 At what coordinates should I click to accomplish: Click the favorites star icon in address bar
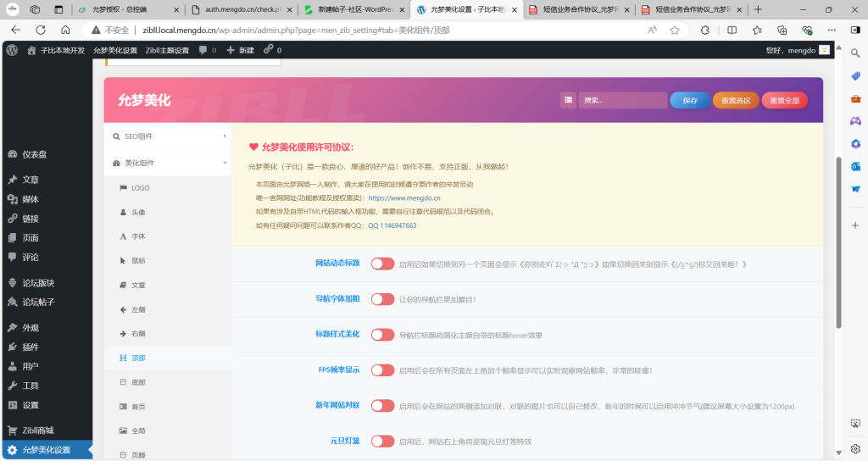point(675,30)
